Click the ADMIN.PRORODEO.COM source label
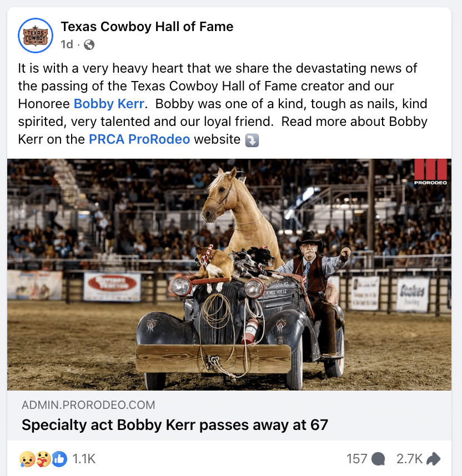Screen dimensions: 462x476 pos(88,406)
